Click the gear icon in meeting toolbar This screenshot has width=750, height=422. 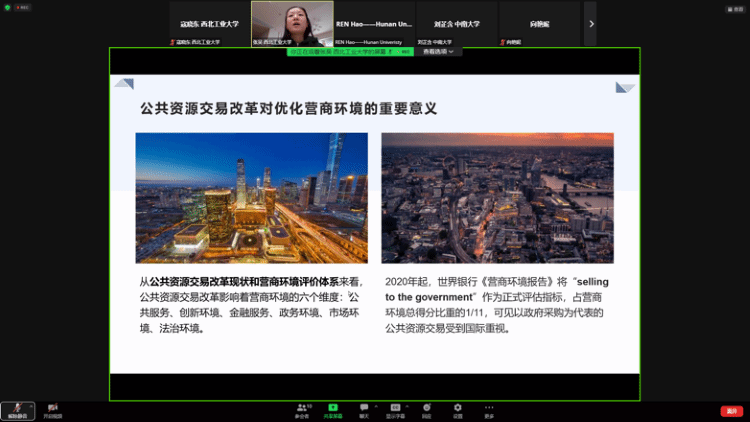tap(458, 409)
